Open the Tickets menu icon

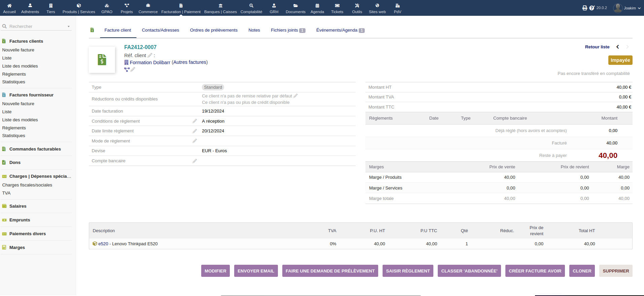(x=337, y=5)
